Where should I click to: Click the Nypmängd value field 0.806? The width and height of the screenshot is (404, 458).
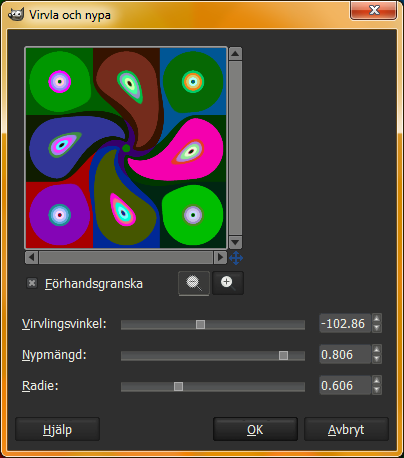click(345, 354)
